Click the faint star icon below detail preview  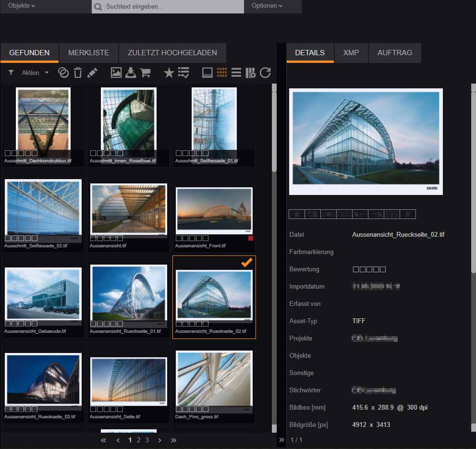click(x=297, y=214)
